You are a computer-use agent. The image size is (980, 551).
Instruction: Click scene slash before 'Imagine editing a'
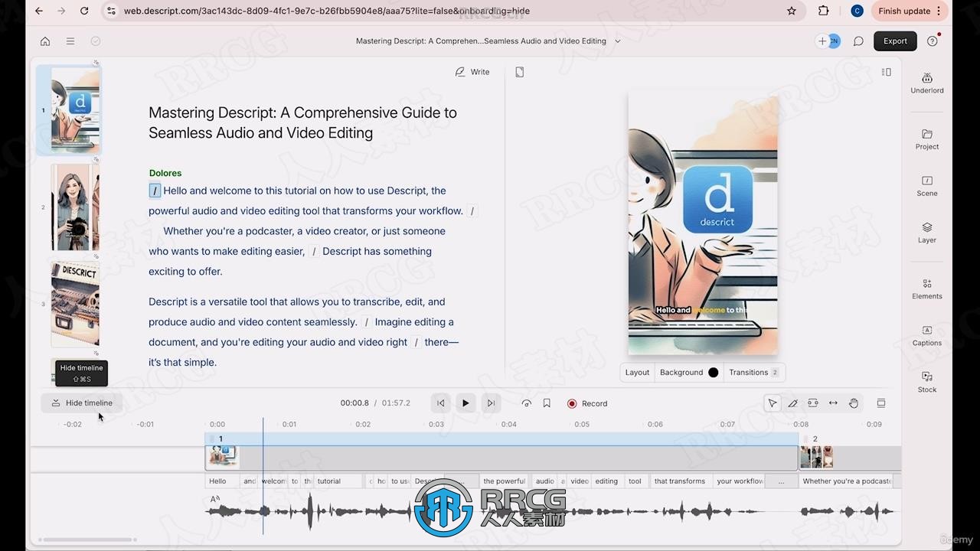367,322
